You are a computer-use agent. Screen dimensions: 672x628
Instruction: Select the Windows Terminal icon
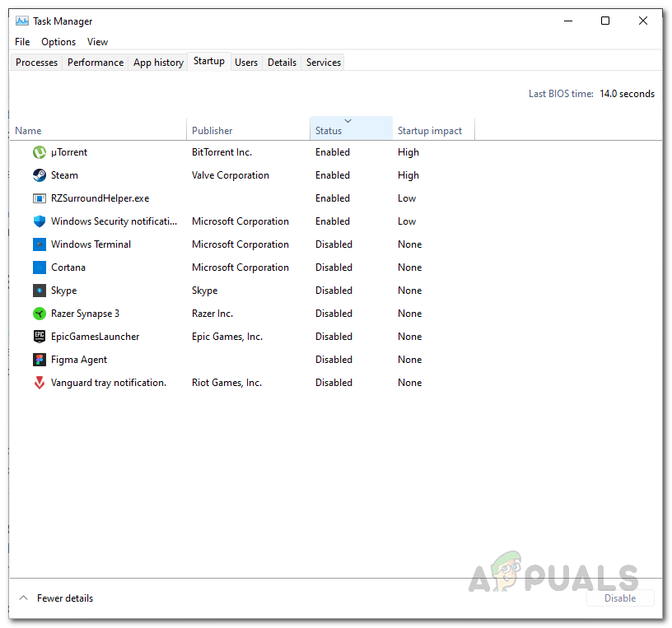pos(39,244)
